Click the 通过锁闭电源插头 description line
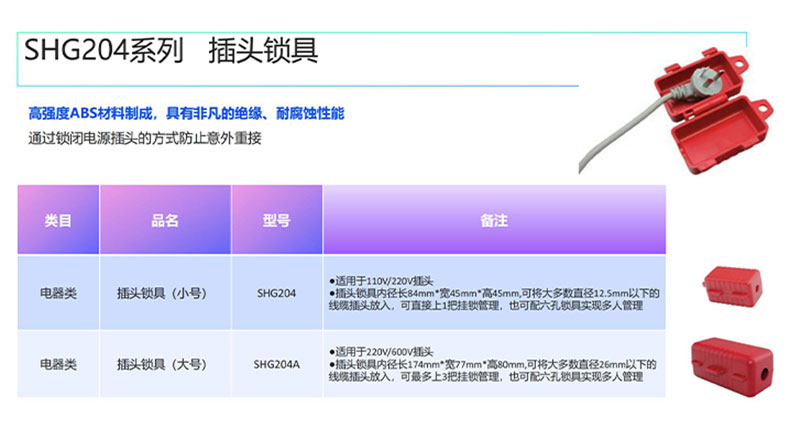The width and height of the screenshot is (790, 429). point(144,139)
